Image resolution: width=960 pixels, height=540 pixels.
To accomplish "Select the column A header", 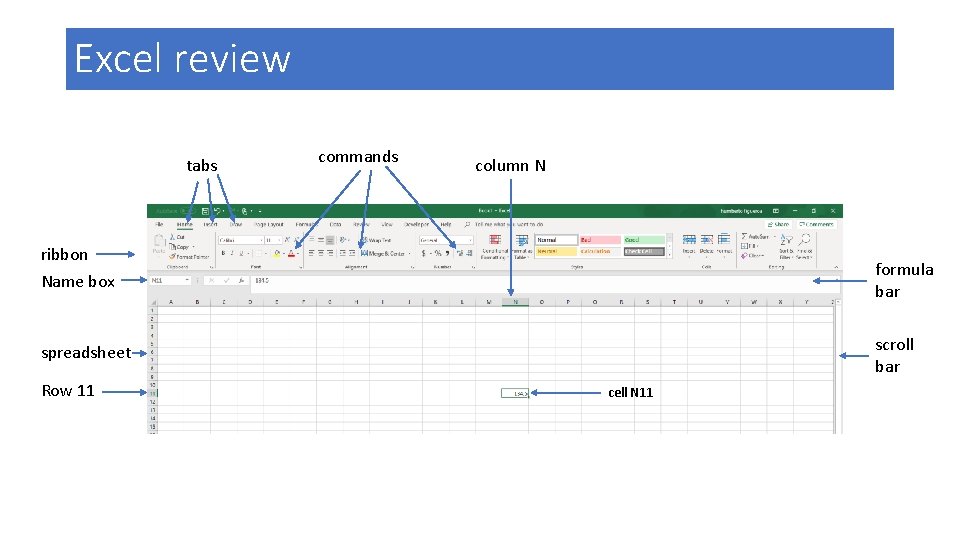I will coord(171,302).
